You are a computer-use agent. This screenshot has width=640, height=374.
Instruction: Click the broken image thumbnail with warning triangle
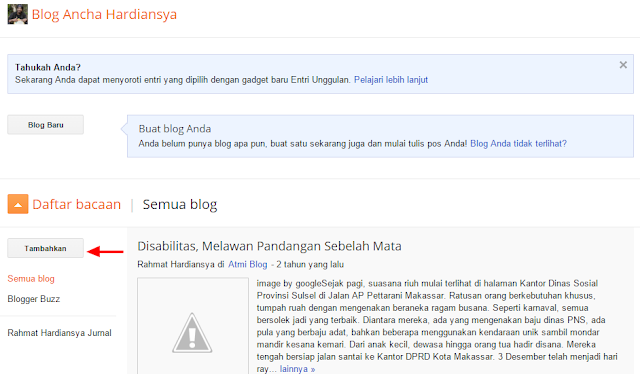193,326
